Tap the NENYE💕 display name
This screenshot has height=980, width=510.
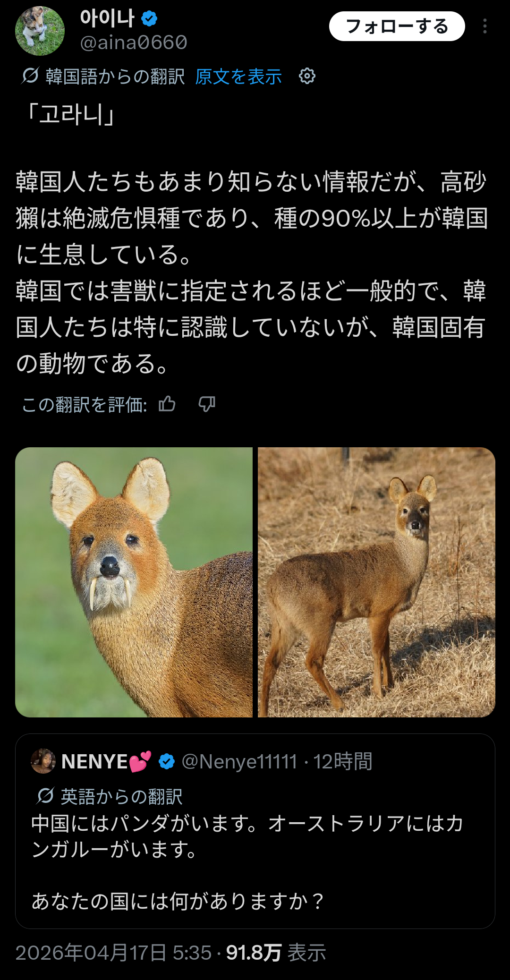pos(106,761)
